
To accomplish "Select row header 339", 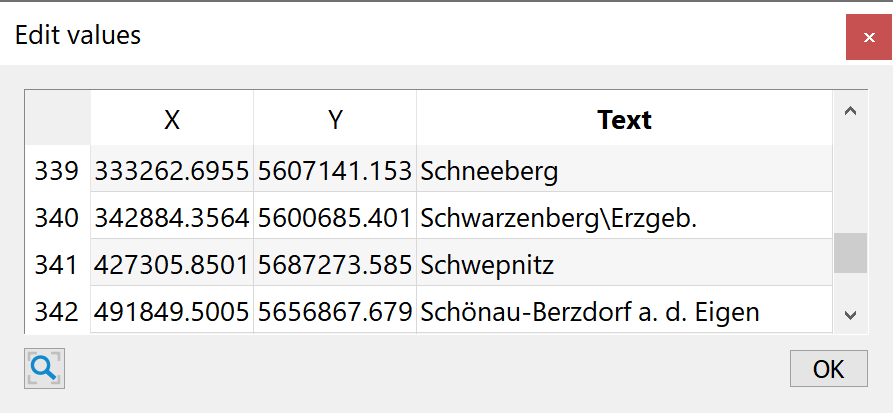I will [57, 171].
